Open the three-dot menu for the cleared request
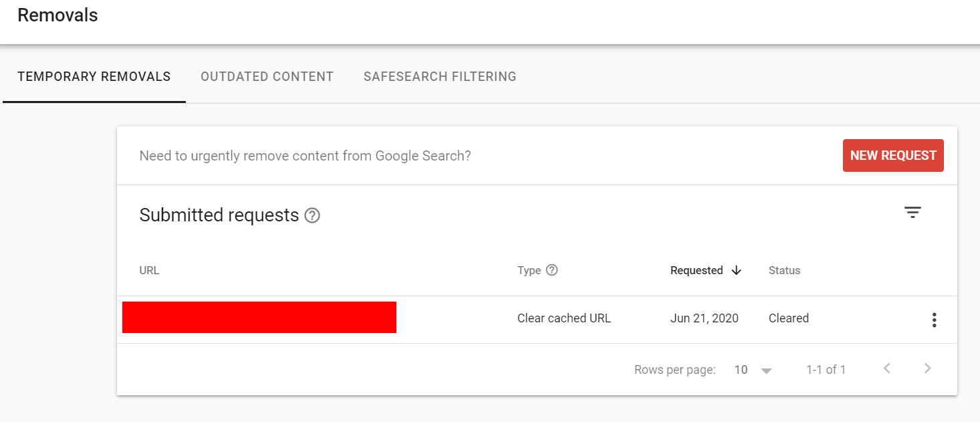Viewport: 980px width, 422px height. (934, 320)
